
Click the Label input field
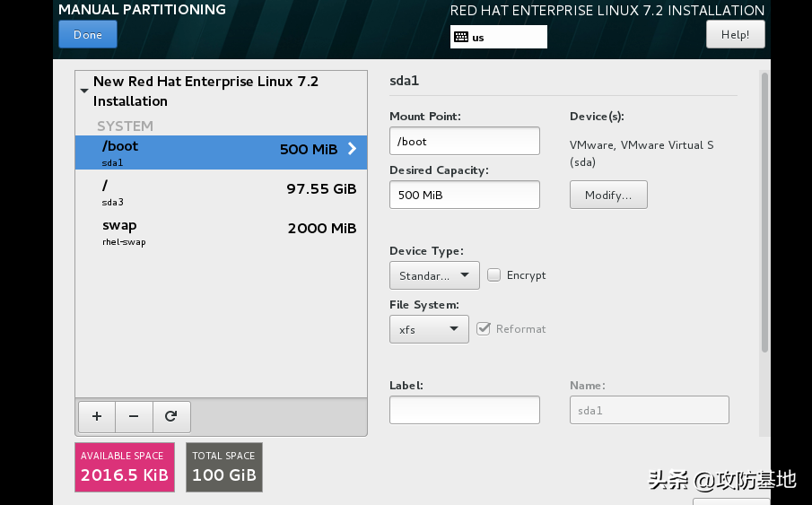pyautogui.click(x=465, y=410)
